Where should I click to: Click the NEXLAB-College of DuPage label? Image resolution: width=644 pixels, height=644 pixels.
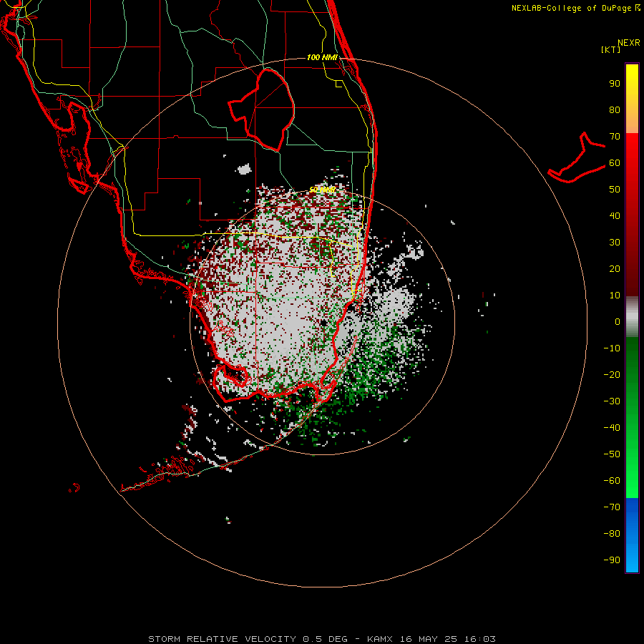pos(575,8)
